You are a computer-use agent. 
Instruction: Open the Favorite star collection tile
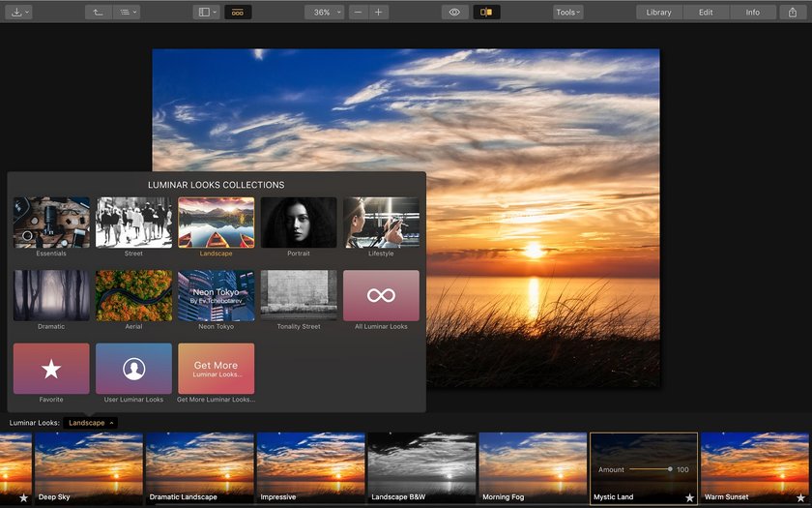pyautogui.click(x=51, y=369)
